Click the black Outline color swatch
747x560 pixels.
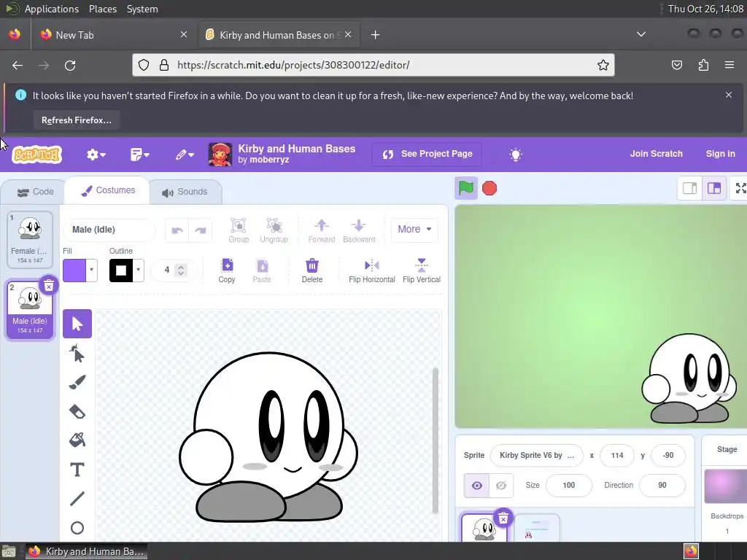coord(121,271)
